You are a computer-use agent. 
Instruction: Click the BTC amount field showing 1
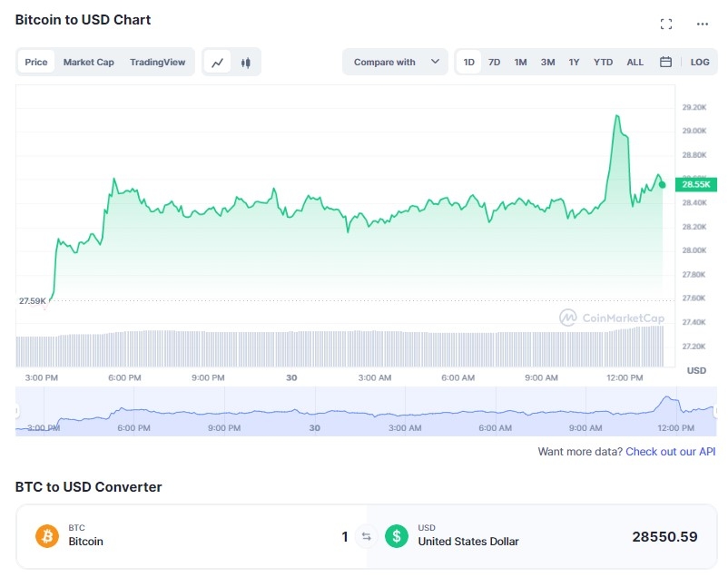pos(345,536)
